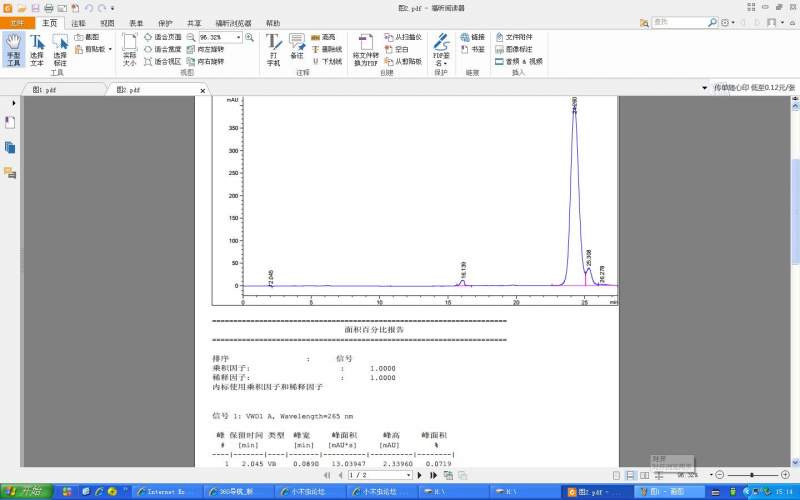
Task: Switch to facing pages view in status bar
Action: pyautogui.click(x=645, y=475)
